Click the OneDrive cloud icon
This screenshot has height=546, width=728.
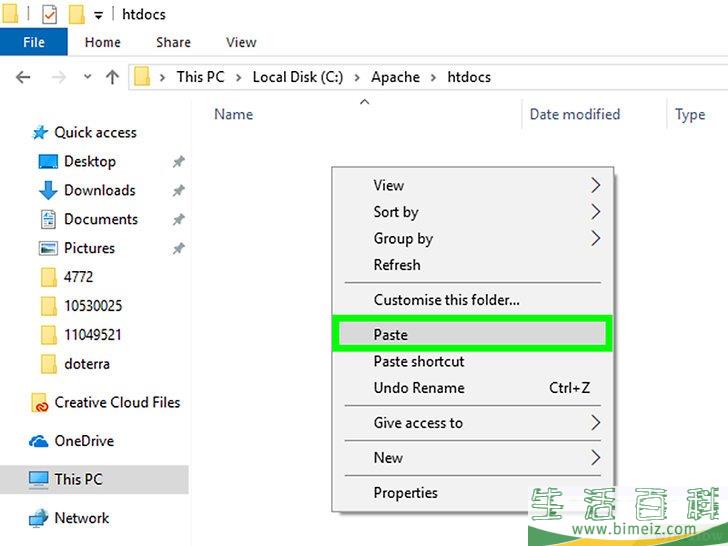[39, 441]
